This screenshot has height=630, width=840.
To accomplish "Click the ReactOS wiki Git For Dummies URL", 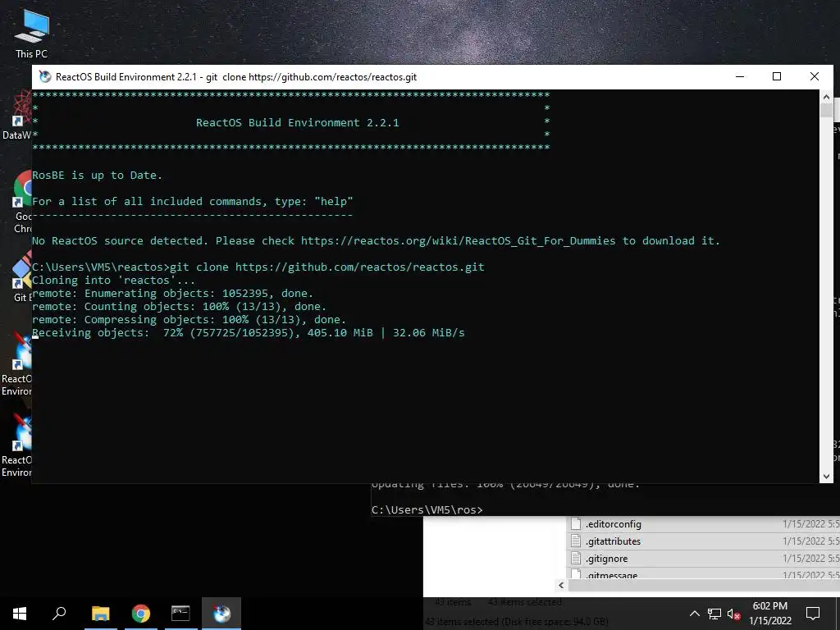I will click(x=458, y=240).
